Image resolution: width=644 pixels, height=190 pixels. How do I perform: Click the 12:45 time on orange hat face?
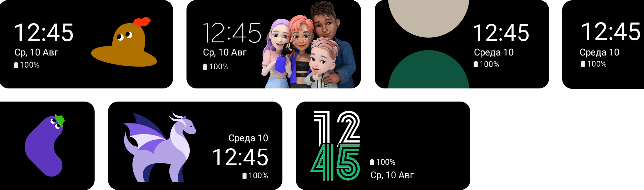coord(44,33)
